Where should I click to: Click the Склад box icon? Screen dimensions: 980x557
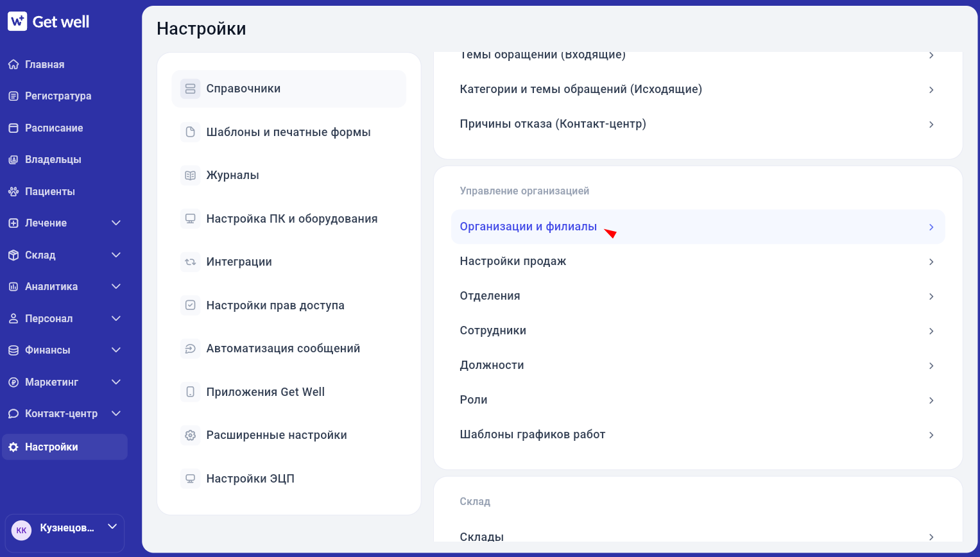[13, 255]
